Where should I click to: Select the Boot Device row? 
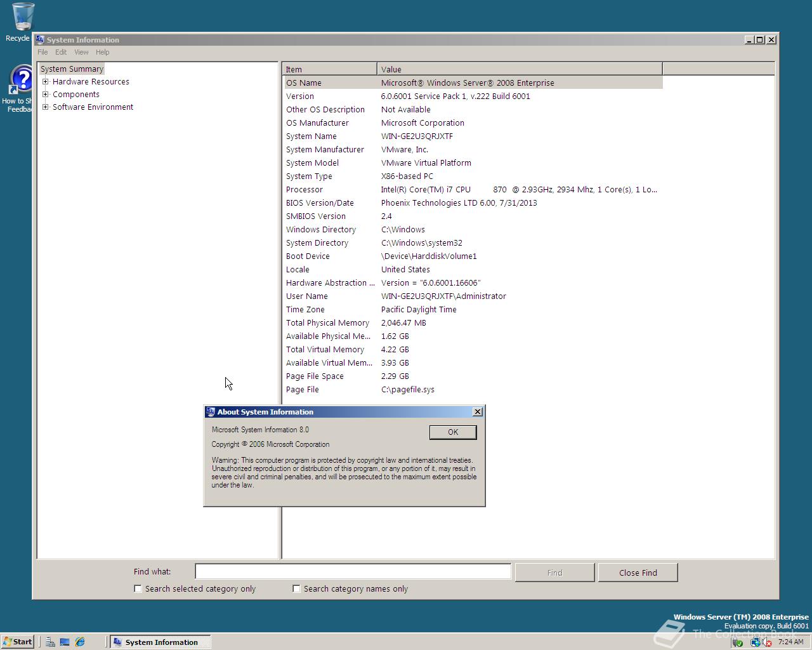pyautogui.click(x=473, y=256)
